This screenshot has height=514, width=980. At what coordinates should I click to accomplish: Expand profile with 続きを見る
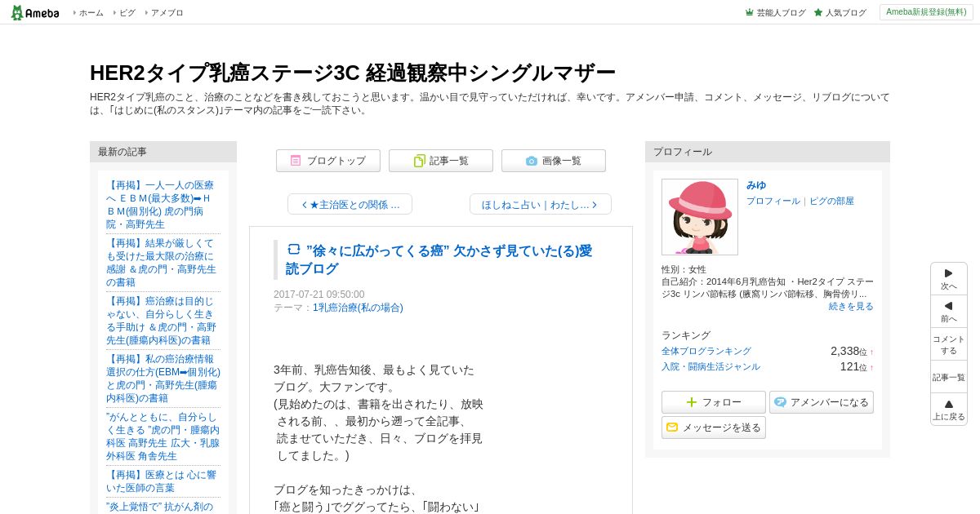(851, 306)
